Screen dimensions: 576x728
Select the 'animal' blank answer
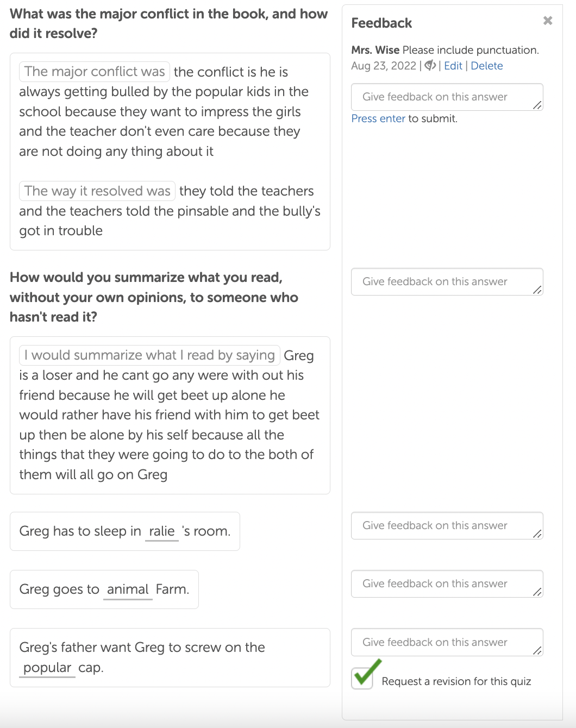pyautogui.click(x=128, y=589)
